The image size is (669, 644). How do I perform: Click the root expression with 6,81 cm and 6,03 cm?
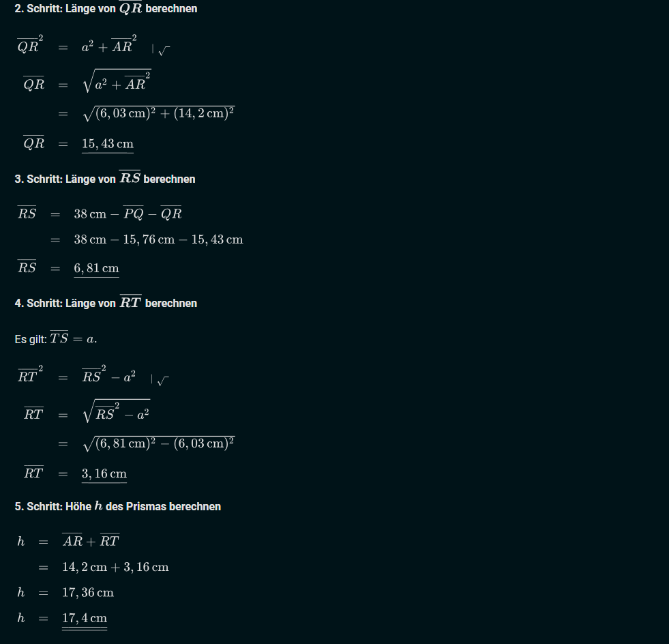coord(158,444)
